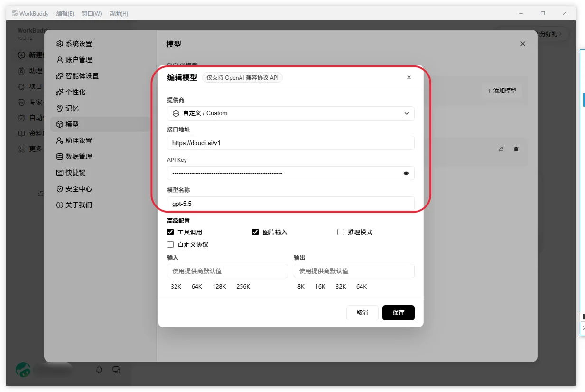The image size is (585, 392).
Task: Click the 模型名称 field containing gpt-5.5
Action: tap(291, 204)
